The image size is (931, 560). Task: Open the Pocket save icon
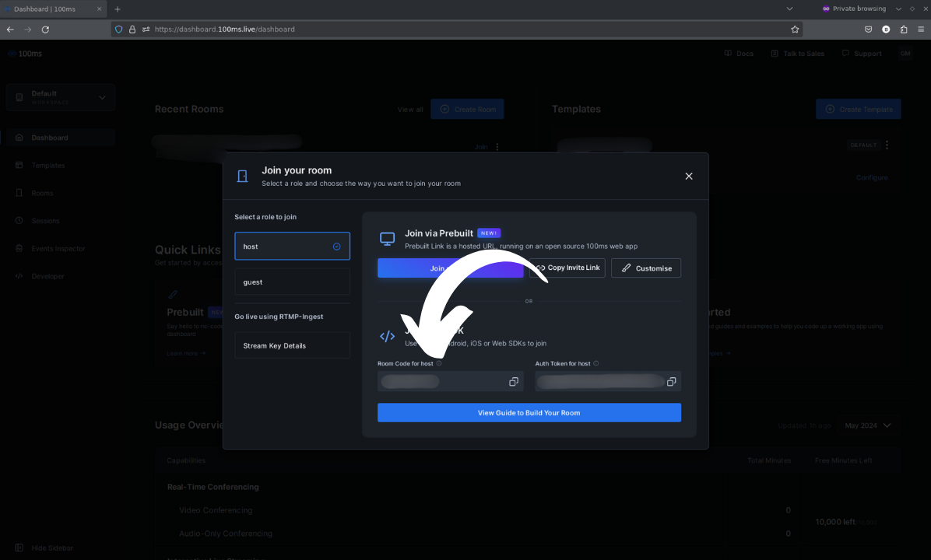(x=868, y=29)
